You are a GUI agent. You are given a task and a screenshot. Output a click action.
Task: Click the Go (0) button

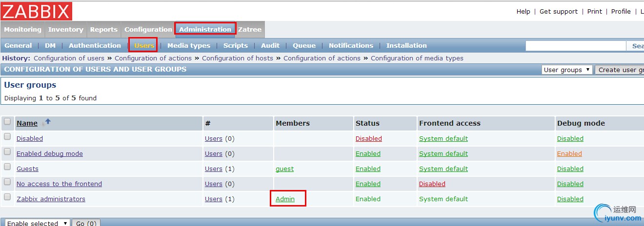coord(86,223)
